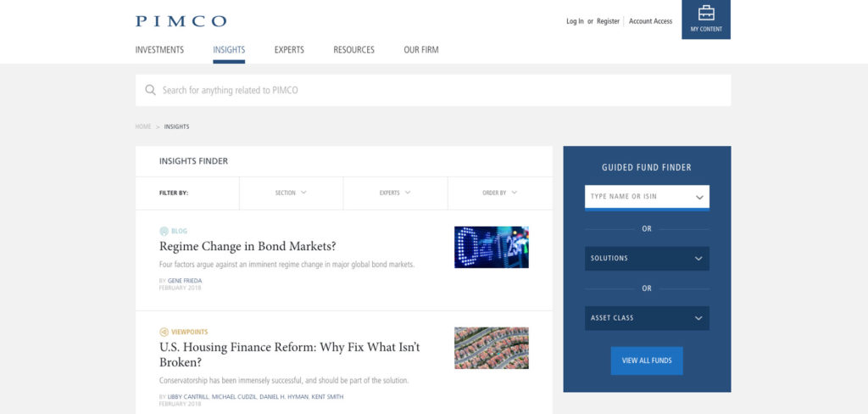868x414 pixels.
Task: Focus the Type Name or ISIN field
Action: tap(640, 197)
